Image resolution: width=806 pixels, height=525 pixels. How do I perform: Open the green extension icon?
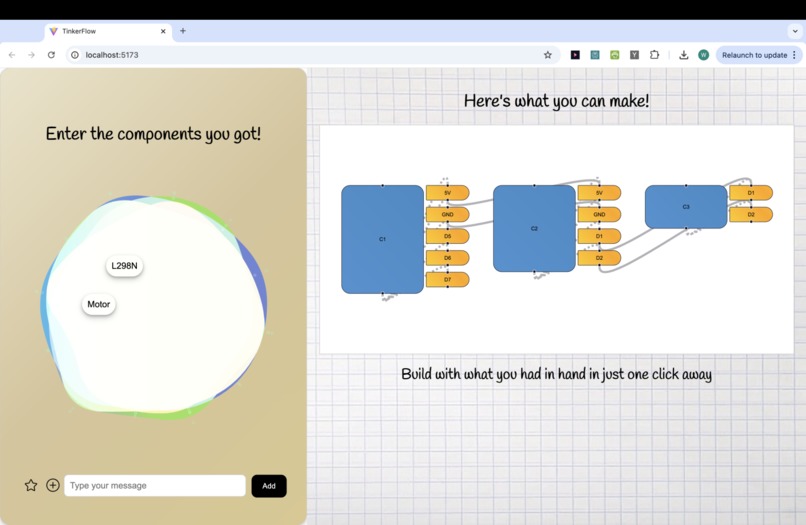(615, 55)
